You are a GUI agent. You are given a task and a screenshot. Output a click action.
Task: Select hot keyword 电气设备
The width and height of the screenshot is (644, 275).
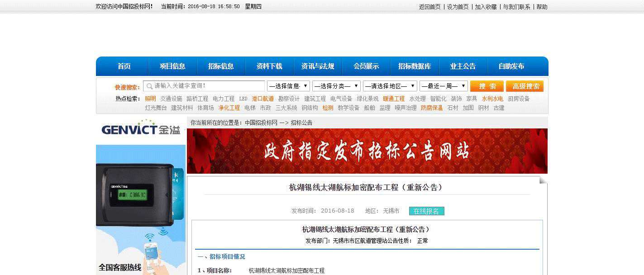click(341, 99)
